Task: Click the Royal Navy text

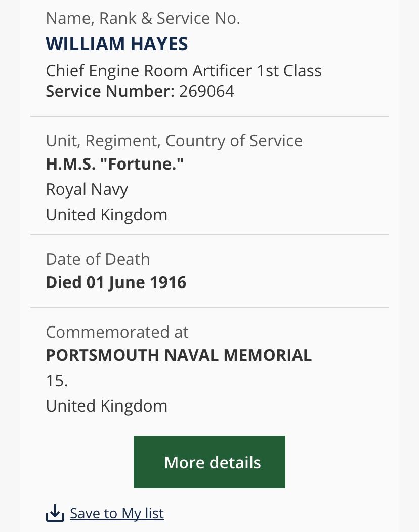Action: click(x=87, y=189)
